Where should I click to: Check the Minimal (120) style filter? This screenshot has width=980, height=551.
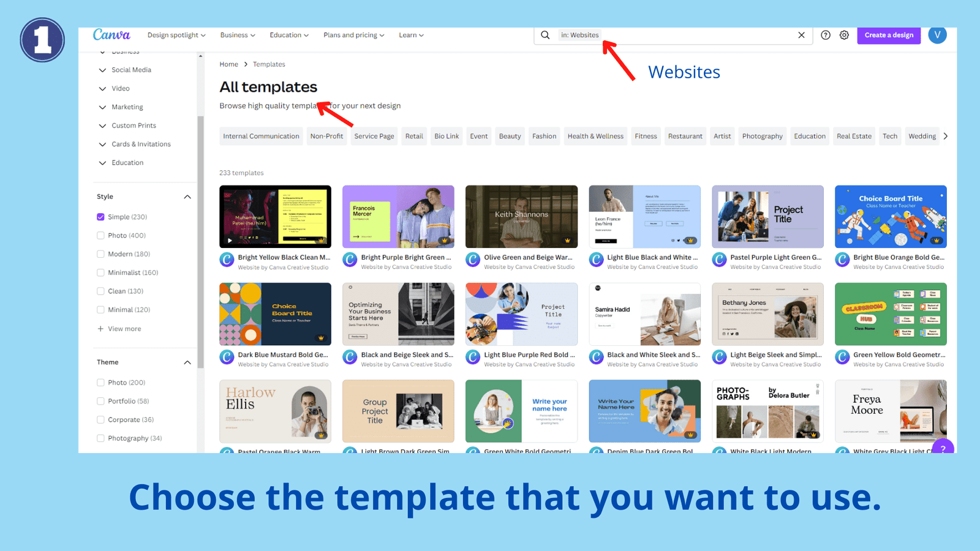[100, 310]
